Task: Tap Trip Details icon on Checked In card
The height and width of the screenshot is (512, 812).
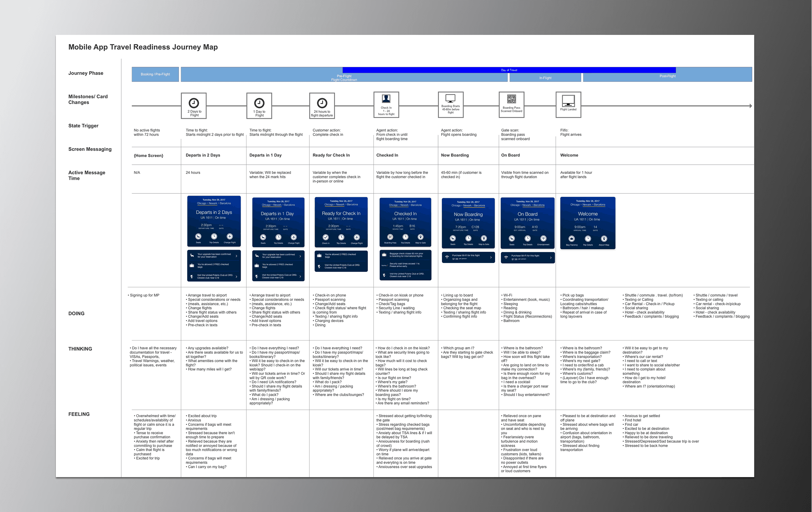Action: pyautogui.click(x=405, y=237)
